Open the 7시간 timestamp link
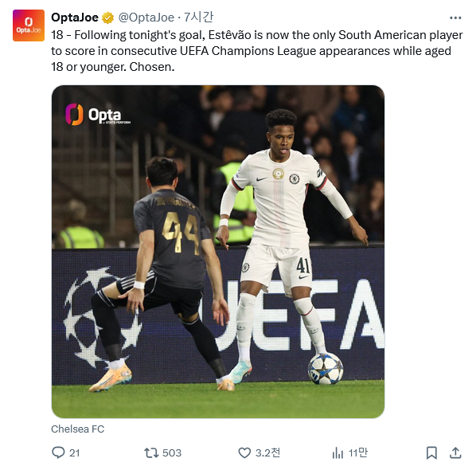 tap(198, 18)
